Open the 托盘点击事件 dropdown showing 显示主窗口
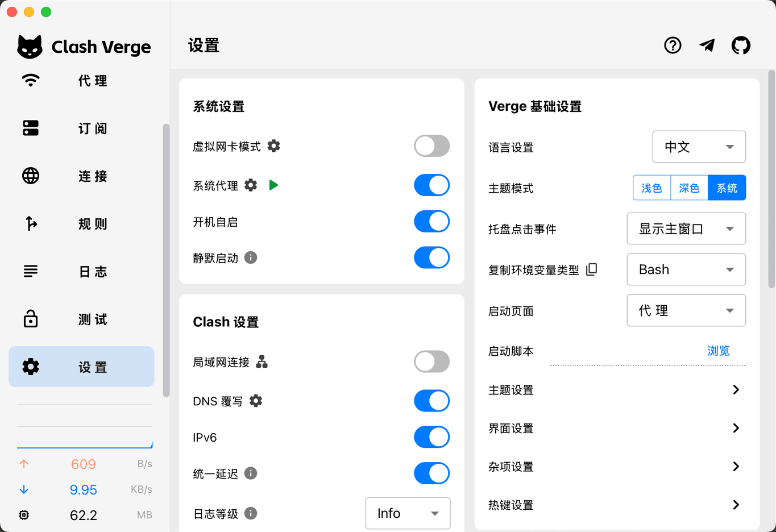 [686, 228]
